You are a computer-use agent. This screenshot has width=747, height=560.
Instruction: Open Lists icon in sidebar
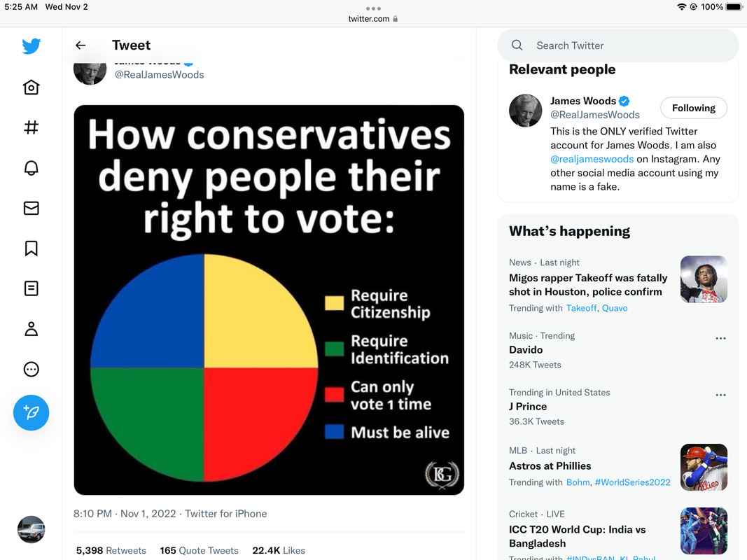tap(32, 288)
